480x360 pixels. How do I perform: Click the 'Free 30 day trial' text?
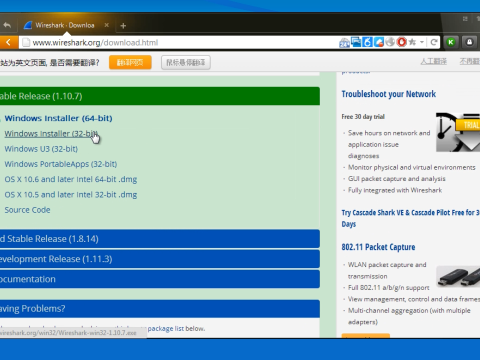tap(363, 117)
